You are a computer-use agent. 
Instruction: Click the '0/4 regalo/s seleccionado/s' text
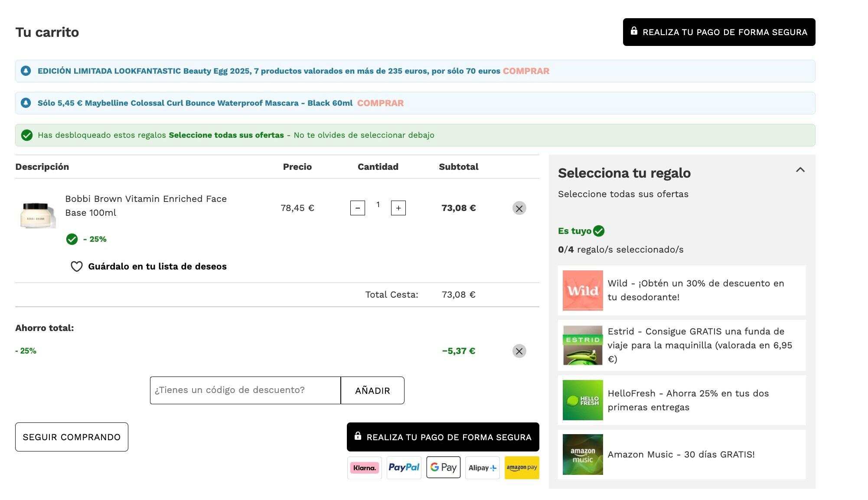(x=621, y=250)
